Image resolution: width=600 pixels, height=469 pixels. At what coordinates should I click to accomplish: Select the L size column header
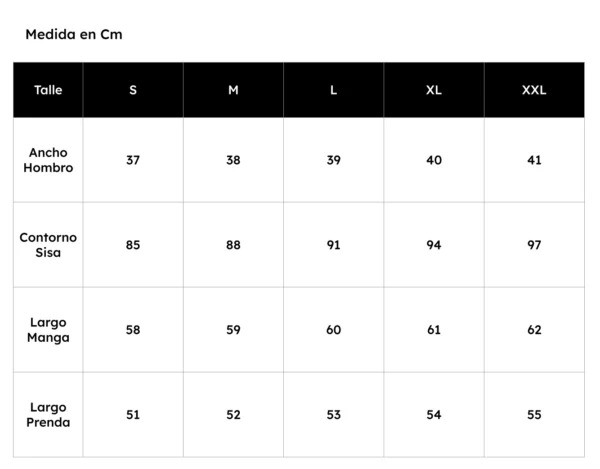pos(333,90)
